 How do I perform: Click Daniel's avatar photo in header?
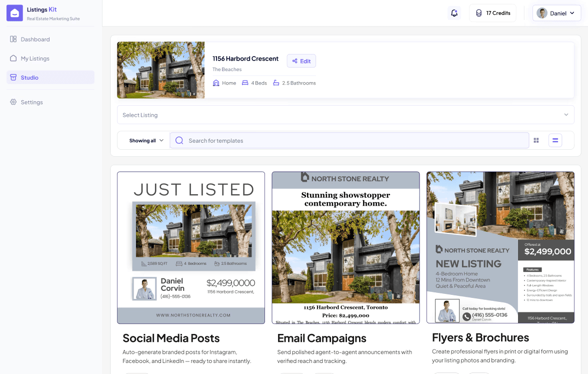(542, 13)
